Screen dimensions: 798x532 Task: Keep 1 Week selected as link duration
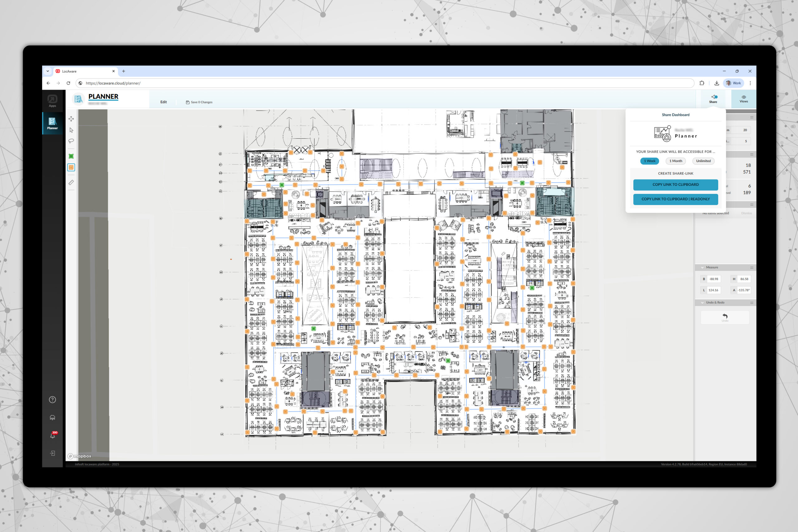coord(649,161)
